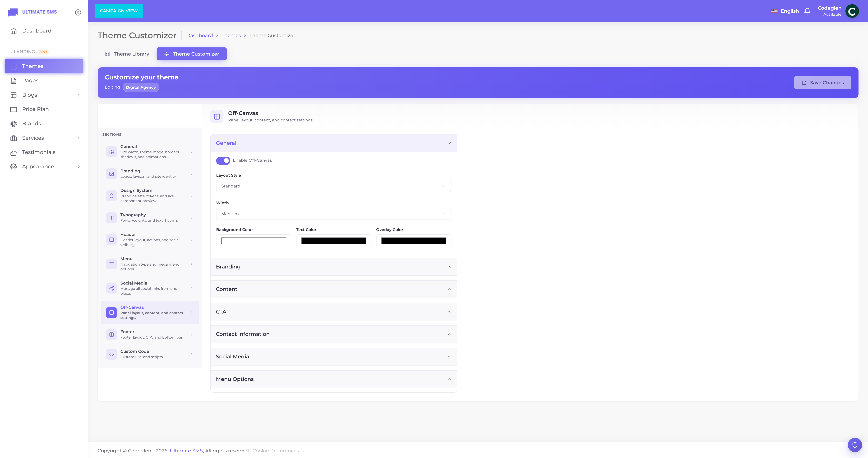868x458 pixels.
Task: Click the Off-Canvas panel header icon
Action: [217, 117]
